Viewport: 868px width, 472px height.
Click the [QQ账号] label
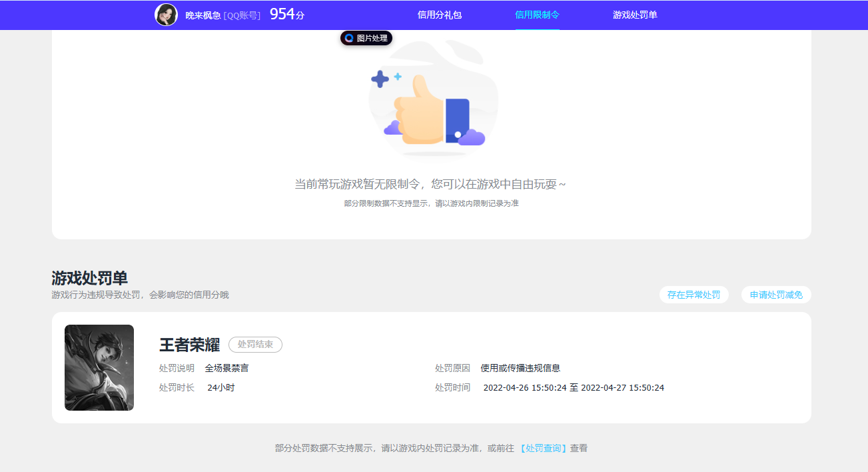pos(242,15)
